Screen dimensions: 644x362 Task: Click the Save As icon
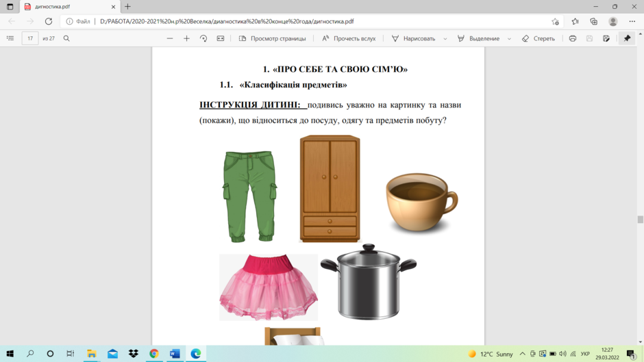point(606,38)
